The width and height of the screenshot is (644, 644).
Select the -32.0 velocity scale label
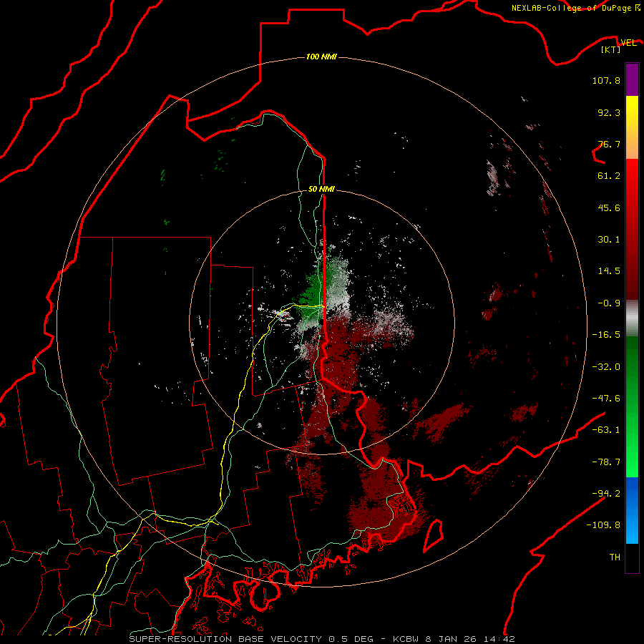(606, 367)
